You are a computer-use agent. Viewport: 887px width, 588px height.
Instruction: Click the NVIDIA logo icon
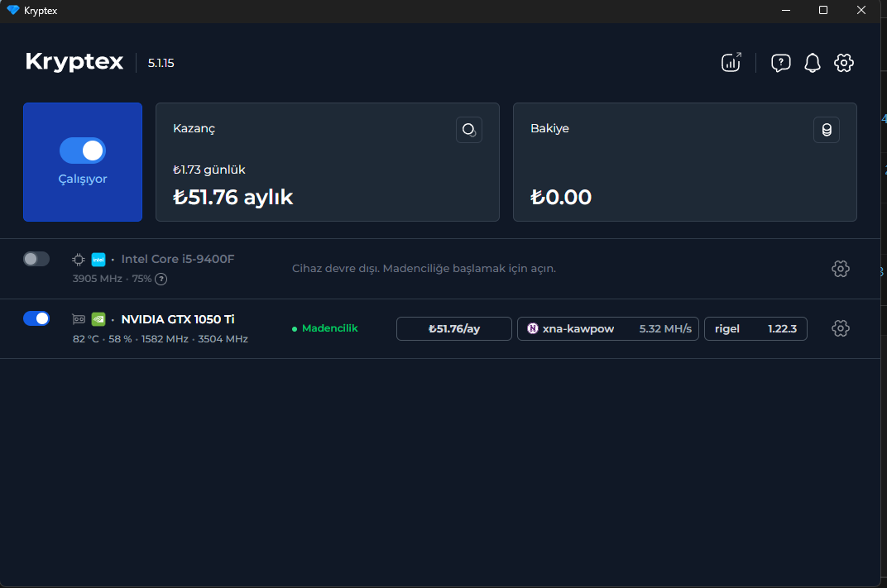[98, 319]
